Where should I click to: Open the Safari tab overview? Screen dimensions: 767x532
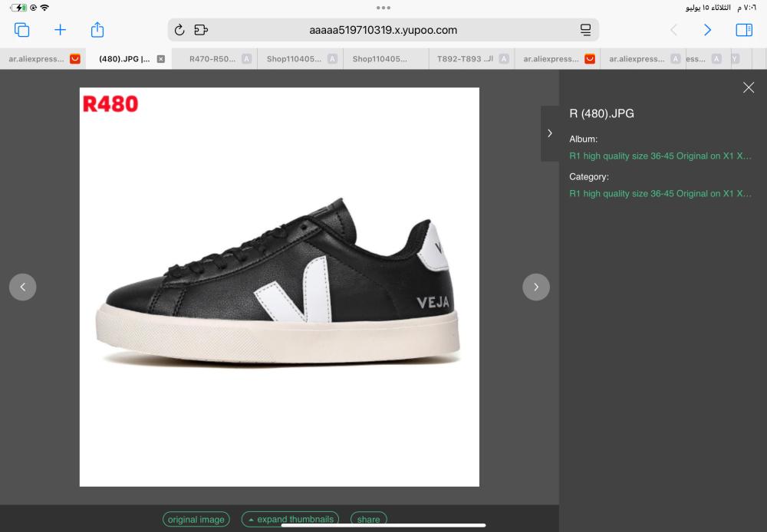coord(22,30)
